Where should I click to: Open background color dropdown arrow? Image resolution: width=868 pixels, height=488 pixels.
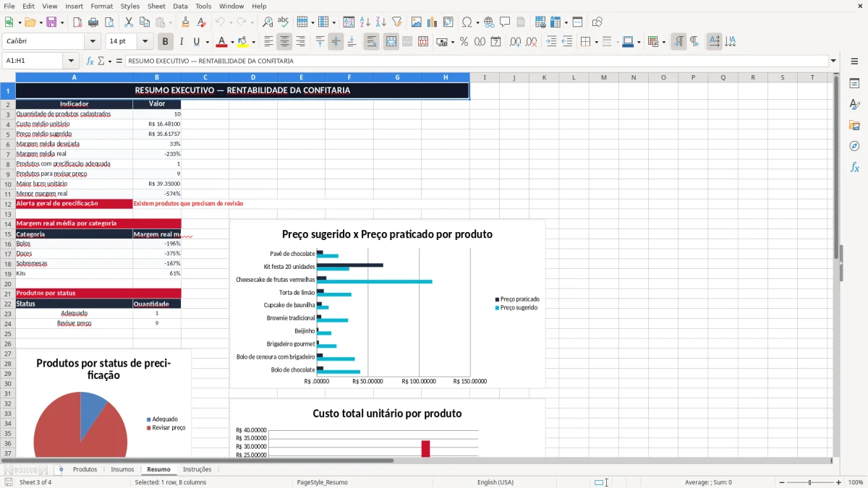point(253,42)
